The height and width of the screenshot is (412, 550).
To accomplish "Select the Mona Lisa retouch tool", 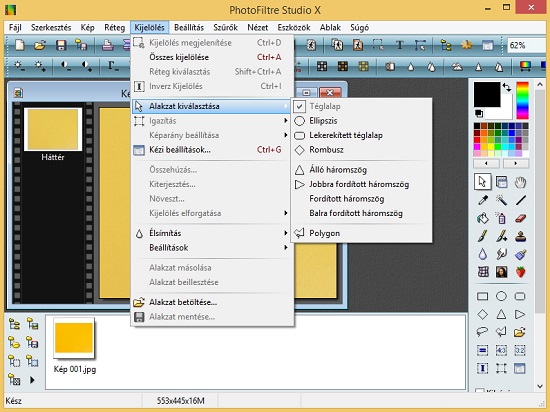I will click(x=501, y=272).
